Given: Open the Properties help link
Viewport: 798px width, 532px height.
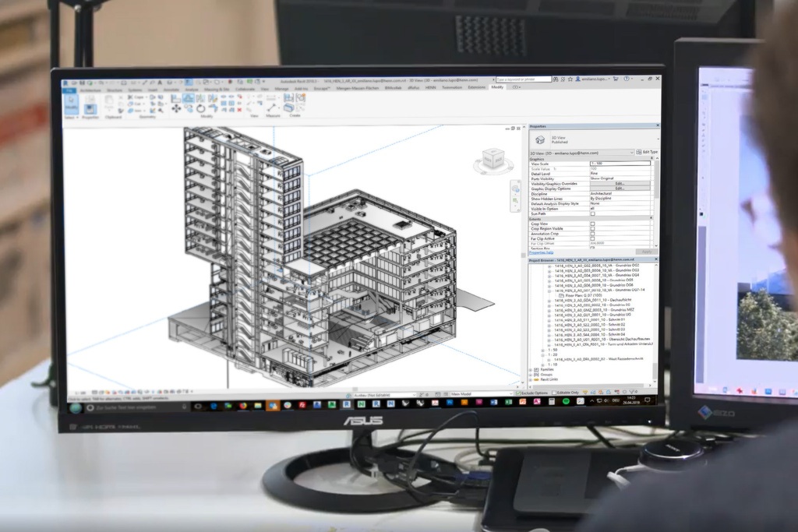Looking at the screenshot, I should pos(542,252).
